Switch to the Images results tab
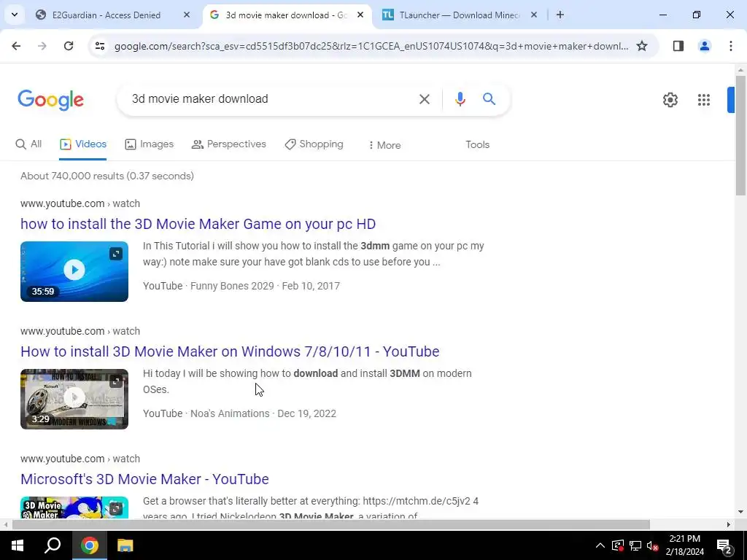 (149, 144)
